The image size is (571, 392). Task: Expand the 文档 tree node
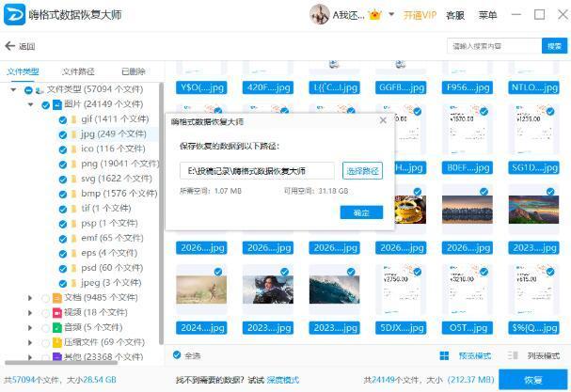30,298
